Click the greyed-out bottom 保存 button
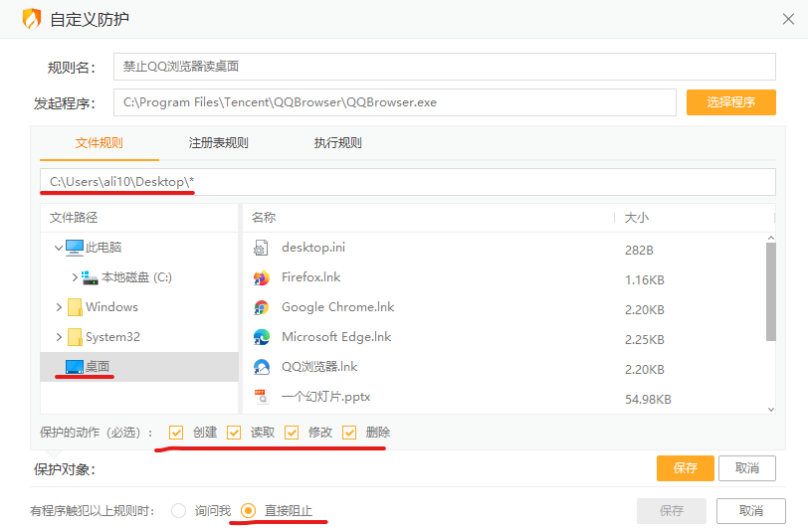Screen dimensions: 808x532 pos(672,511)
